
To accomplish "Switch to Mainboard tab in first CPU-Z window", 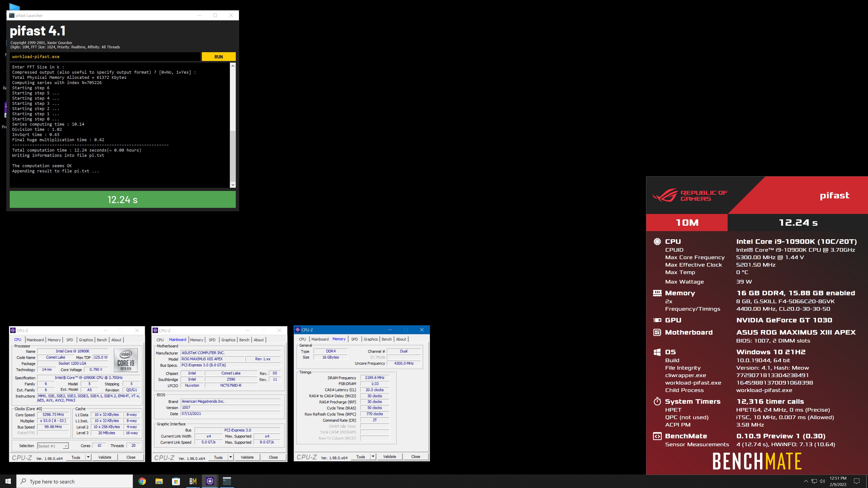I will 35,340.
